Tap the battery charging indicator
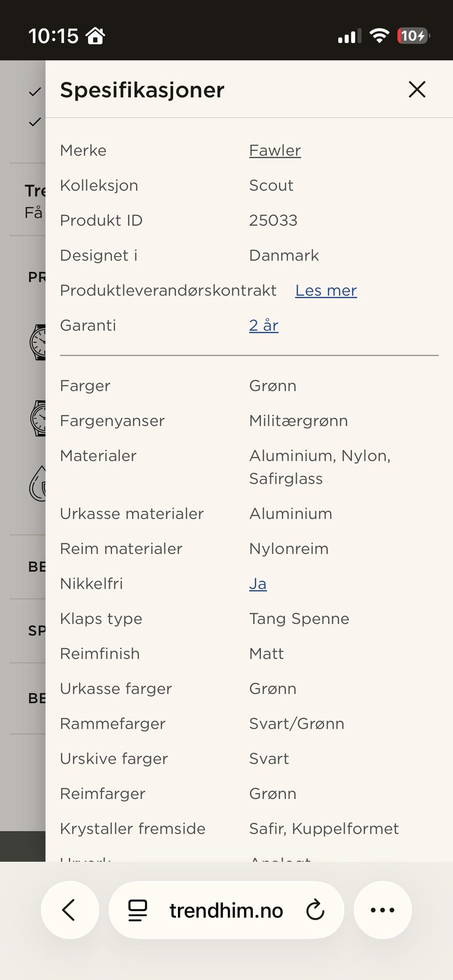Image resolution: width=453 pixels, height=980 pixels. [x=413, y=36]
